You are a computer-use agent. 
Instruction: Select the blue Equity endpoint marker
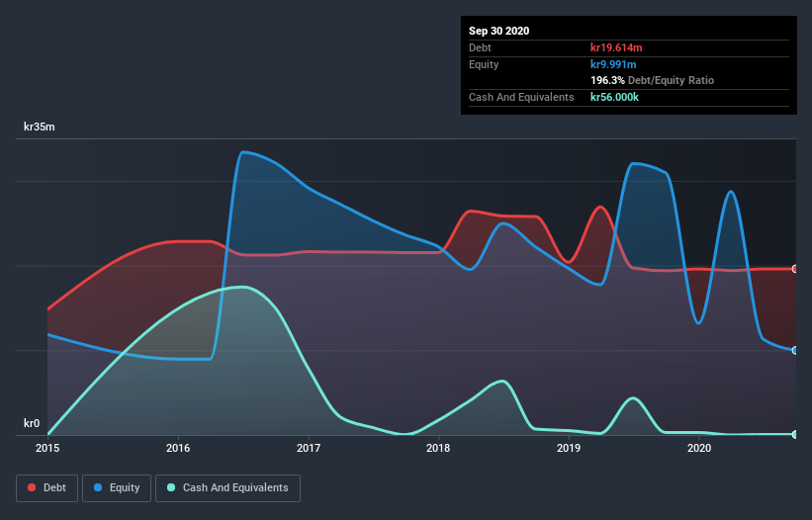795,350
